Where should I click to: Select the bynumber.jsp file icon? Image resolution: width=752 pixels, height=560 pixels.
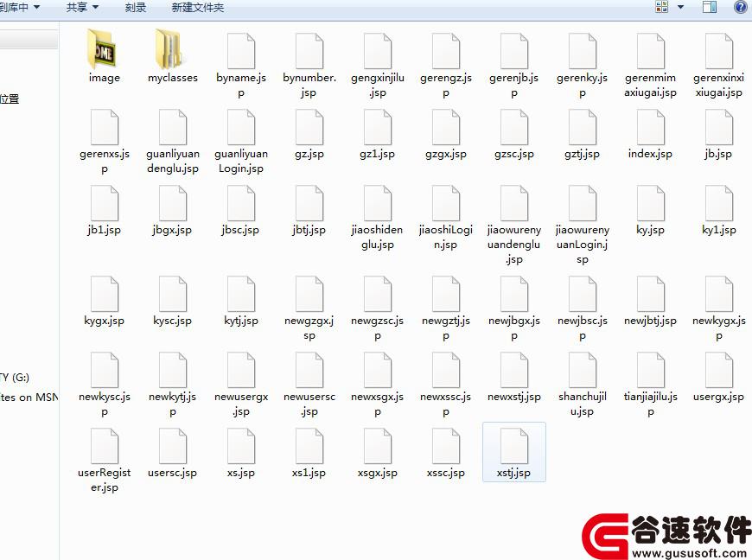pyautogui.click(x=309, y=51)
